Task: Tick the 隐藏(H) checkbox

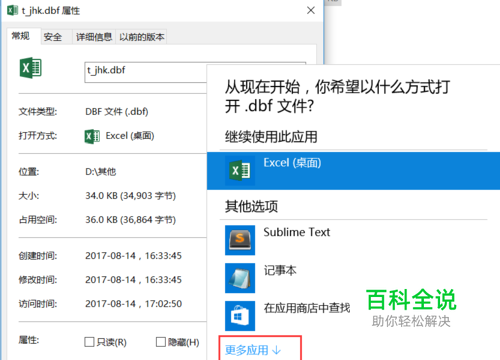Action: [x=161, y=342]
